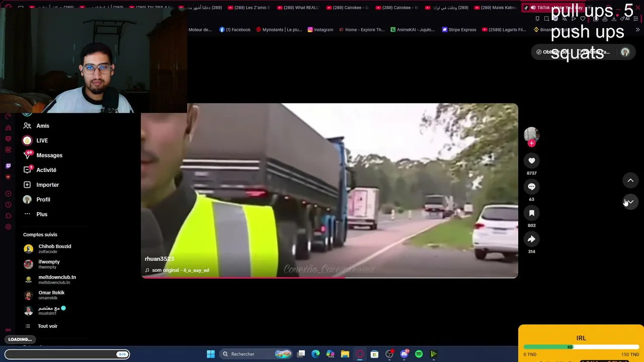
Task: Open the player icon in Opera sidebar
Action: tap(8, 194)
